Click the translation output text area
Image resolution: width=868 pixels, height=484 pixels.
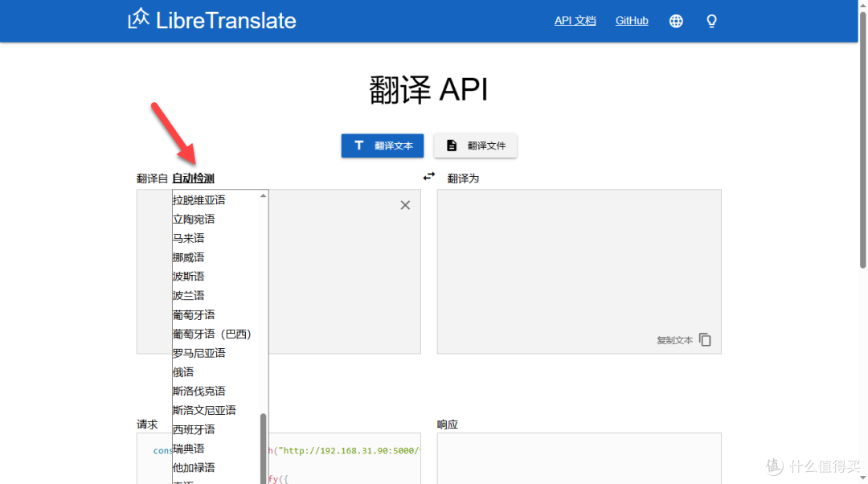click(x=579, y=272)
